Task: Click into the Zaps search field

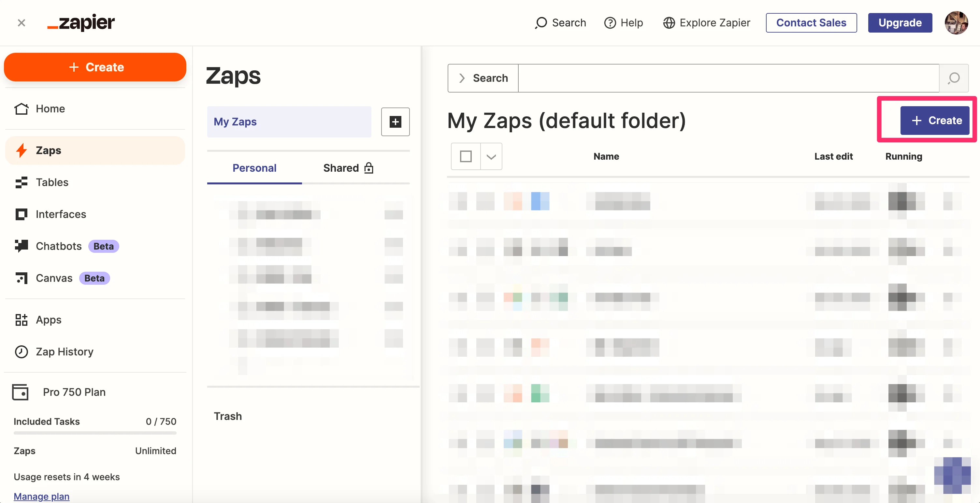Action: tap(728, 78)
